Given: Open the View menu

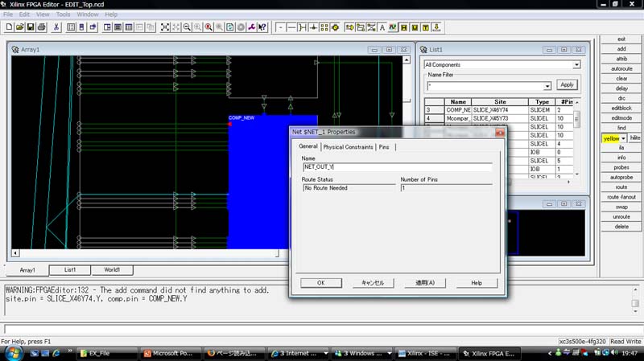Looking at the screenshot, I should coord(43,14).
